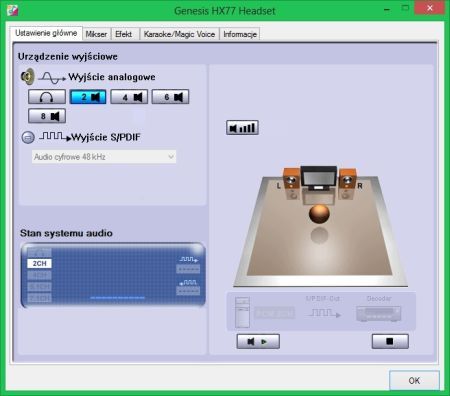Open the Audio cyfrowe 48 kHz dropdown
Viewport: 450px width, 396px height.
coord(104,157)
